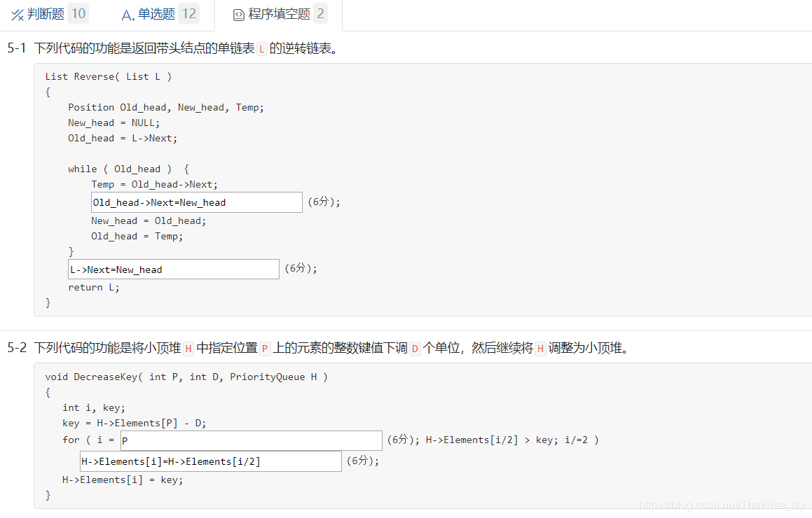Screen dimensions: 812x518
Task: Click count badge 12 beside 单选题
Action: point(189,13)
